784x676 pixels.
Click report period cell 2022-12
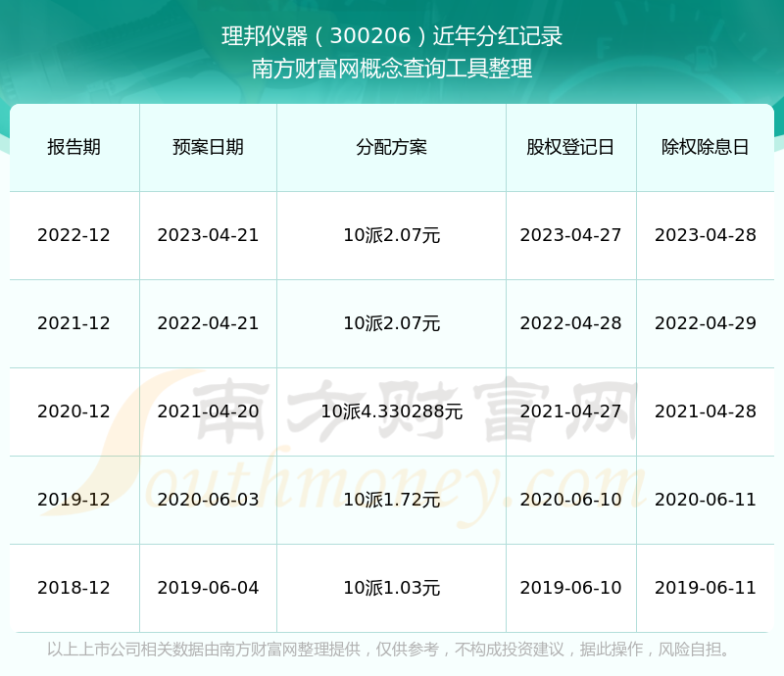point(74,235)
